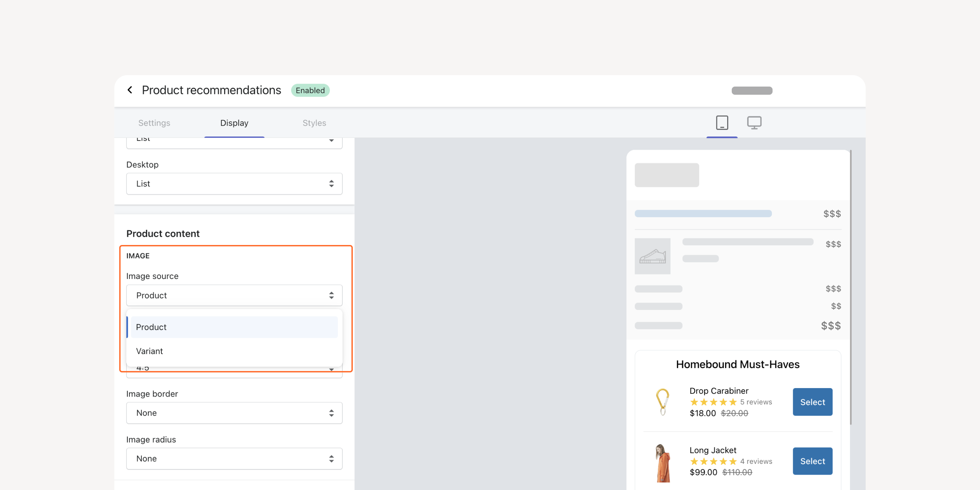
Task: Click Select button for Long Jacket
Action: tap(812, 461)
